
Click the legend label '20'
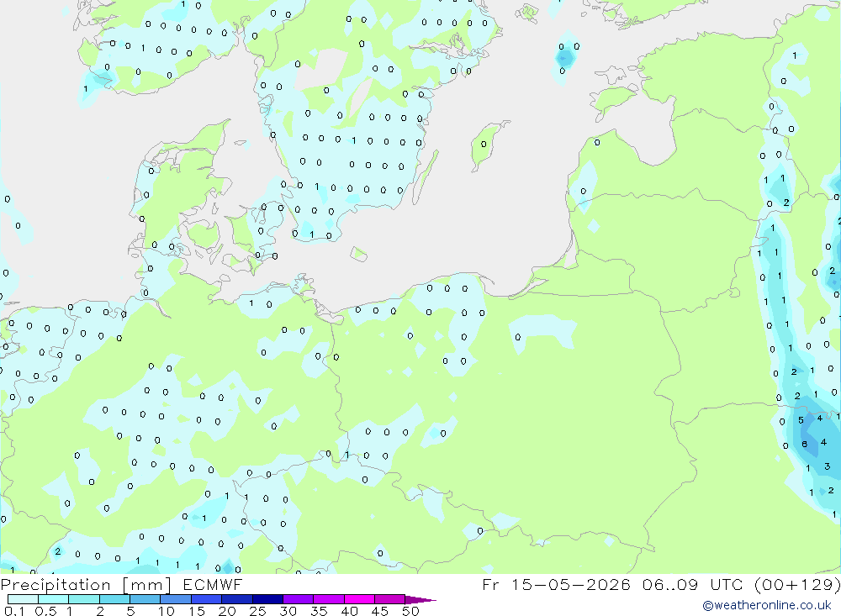point(227,611)
